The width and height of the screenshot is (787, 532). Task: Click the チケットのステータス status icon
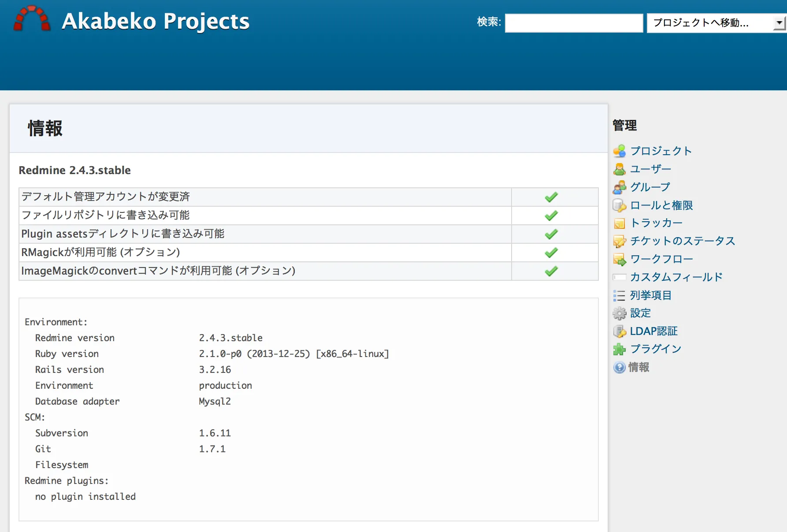tap(620, 241)
